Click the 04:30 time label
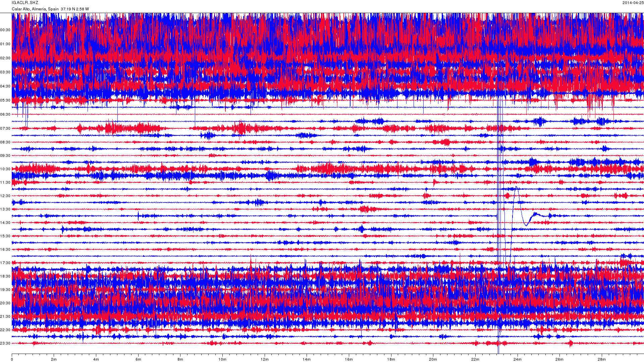The height and width of the screenshot is (362, 644). (x=5, y=86)
